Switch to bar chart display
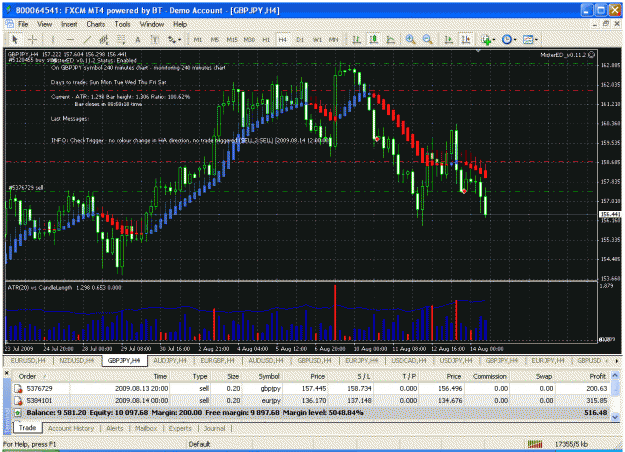Image resolution: width=625 pixels, height=452 pixels. tap(356, 39)
